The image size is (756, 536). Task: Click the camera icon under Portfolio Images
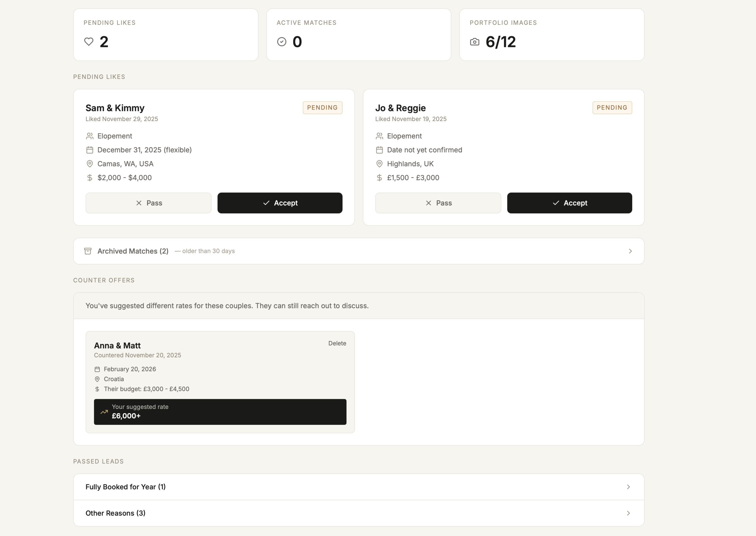pos(474,42)
